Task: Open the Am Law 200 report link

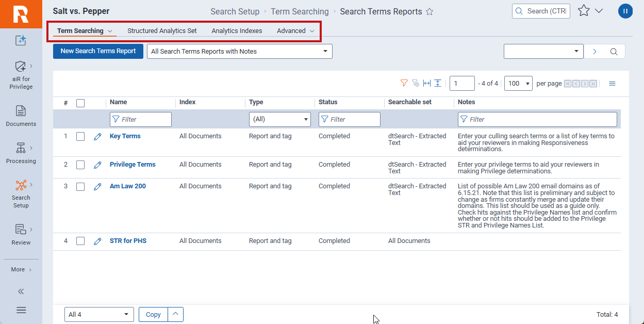Action: point(128,186)
